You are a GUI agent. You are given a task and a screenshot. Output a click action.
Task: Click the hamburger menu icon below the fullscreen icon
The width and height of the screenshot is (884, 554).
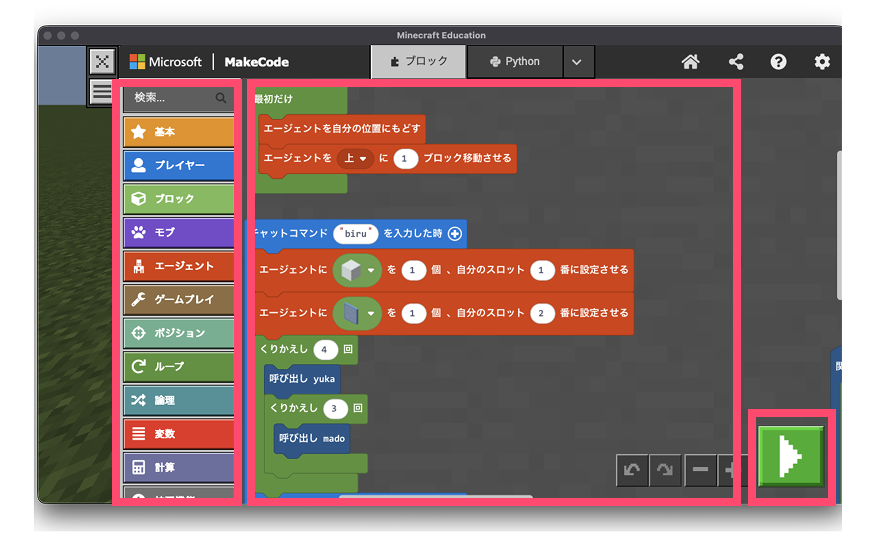coord(102,92)
